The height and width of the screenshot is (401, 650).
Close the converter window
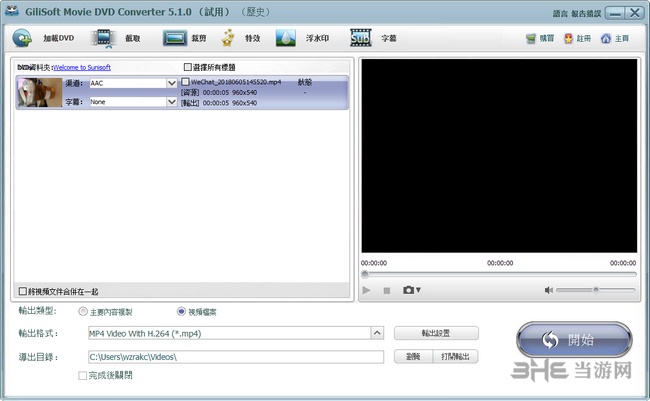pyautogui.click(x=635, y=13)
